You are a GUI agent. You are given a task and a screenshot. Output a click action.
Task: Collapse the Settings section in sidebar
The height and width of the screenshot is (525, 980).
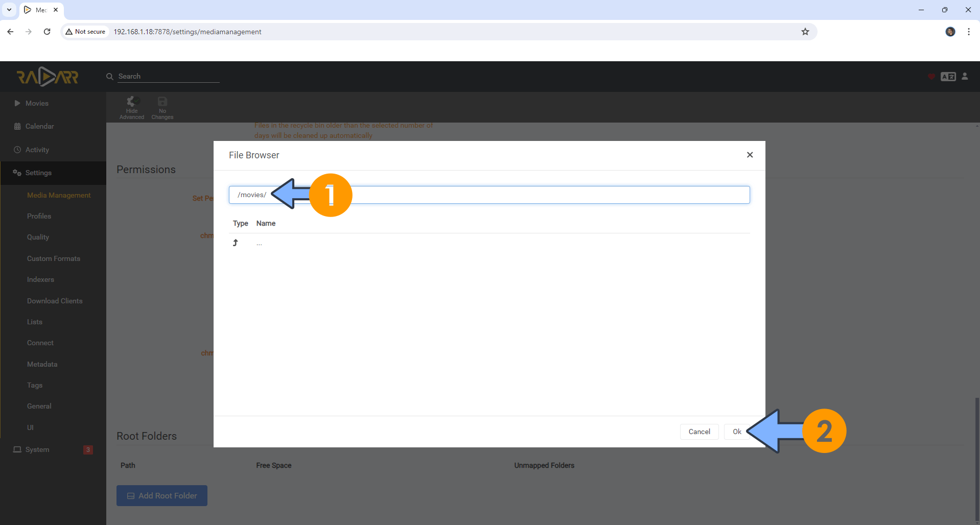click(38, 173)
